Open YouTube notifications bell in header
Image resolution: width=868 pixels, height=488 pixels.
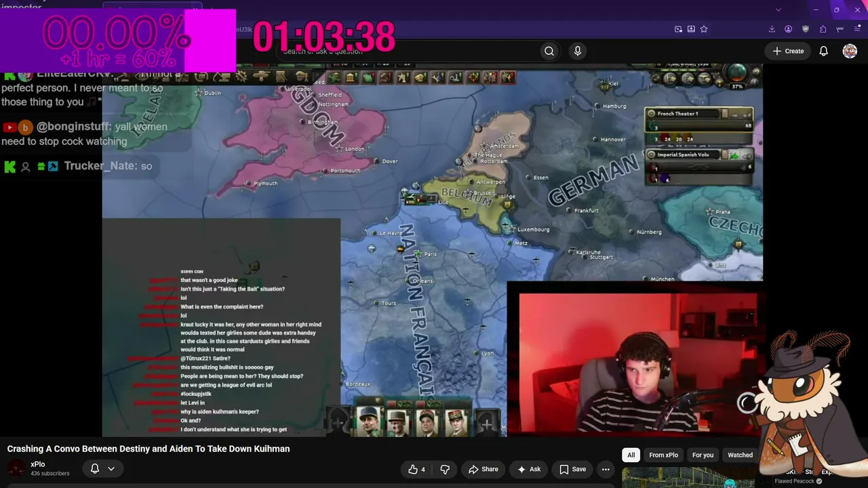[823, 51]
